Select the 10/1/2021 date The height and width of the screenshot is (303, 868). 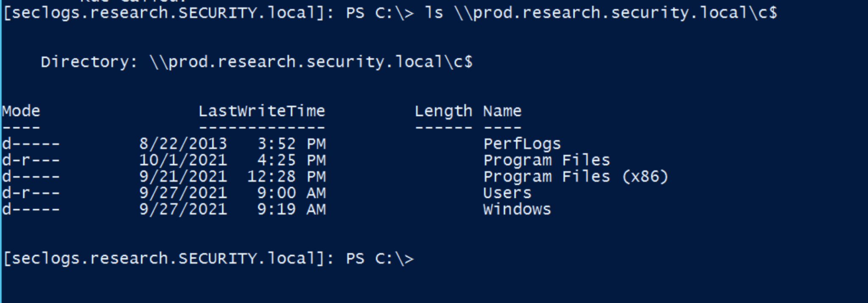pyautogui.click(x=183, y=160)
